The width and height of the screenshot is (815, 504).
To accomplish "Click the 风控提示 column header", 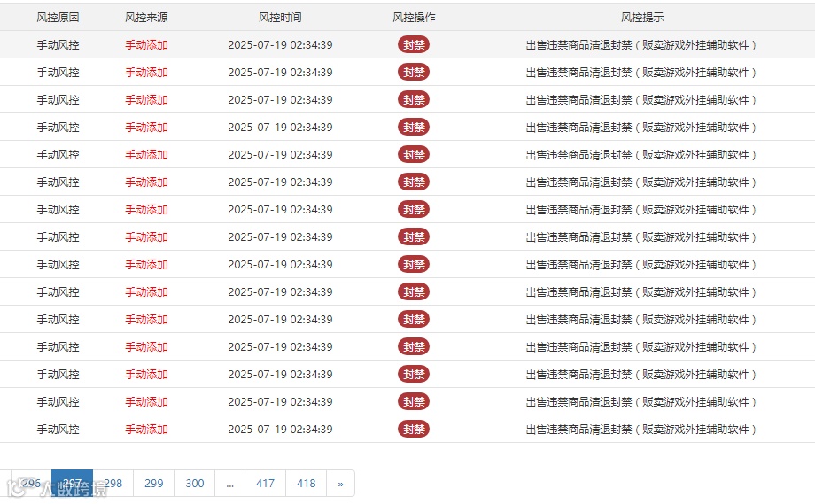I will [x=642, y=17].
